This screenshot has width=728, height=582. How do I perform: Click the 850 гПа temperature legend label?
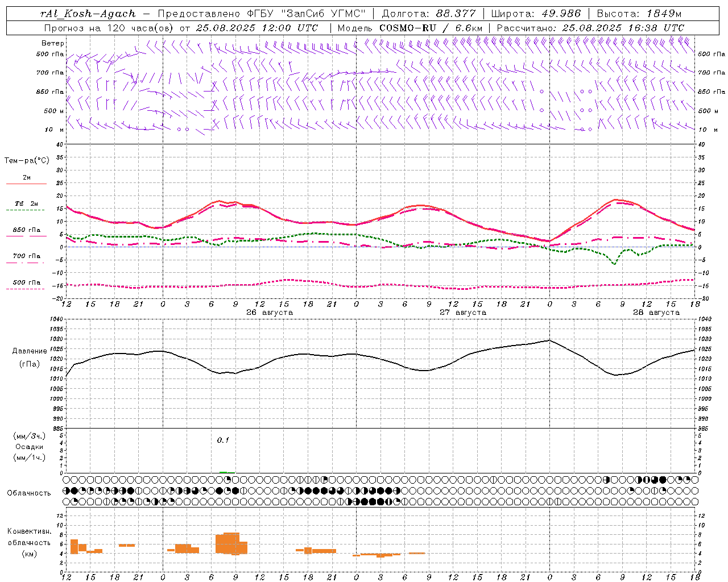[x=27, y=230]
